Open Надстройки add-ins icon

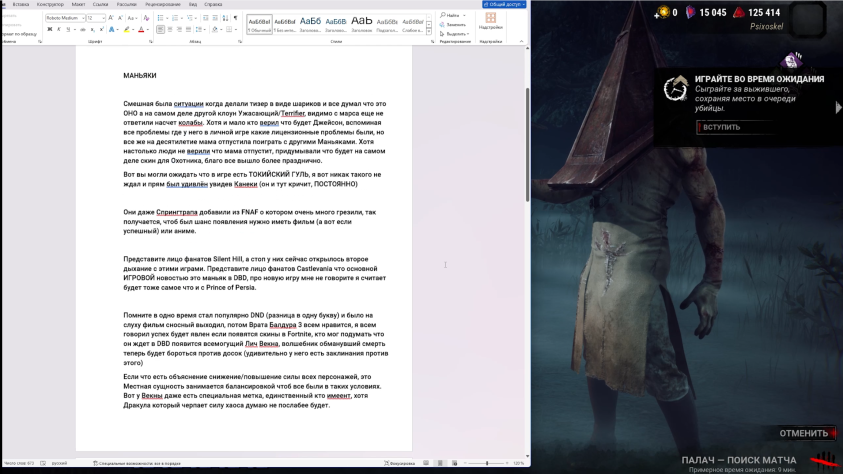point(490,20)
